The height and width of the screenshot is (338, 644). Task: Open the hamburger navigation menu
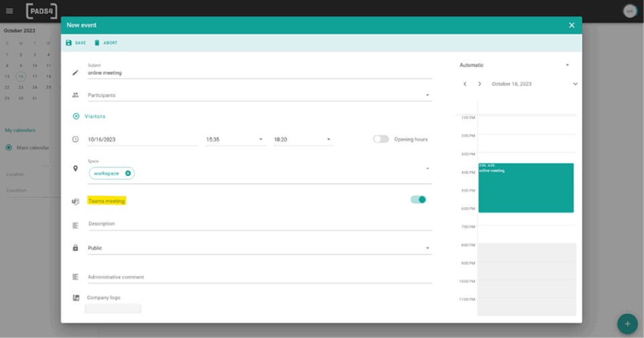coord(9,11)
